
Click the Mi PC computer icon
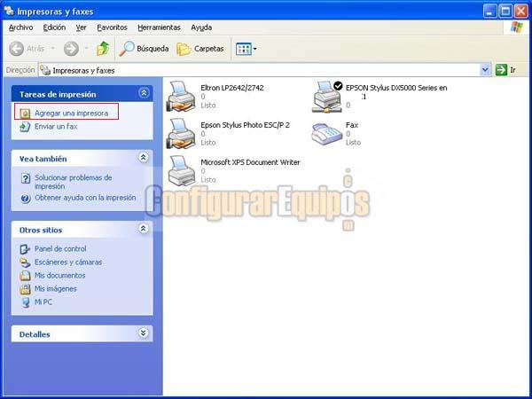coord(26,302)
